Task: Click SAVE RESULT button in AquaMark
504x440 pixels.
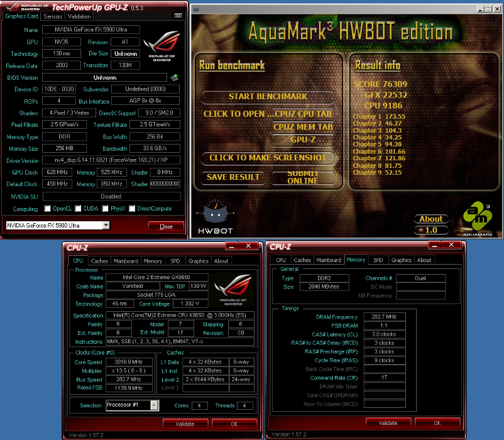Action: click(x=233, y=177)
